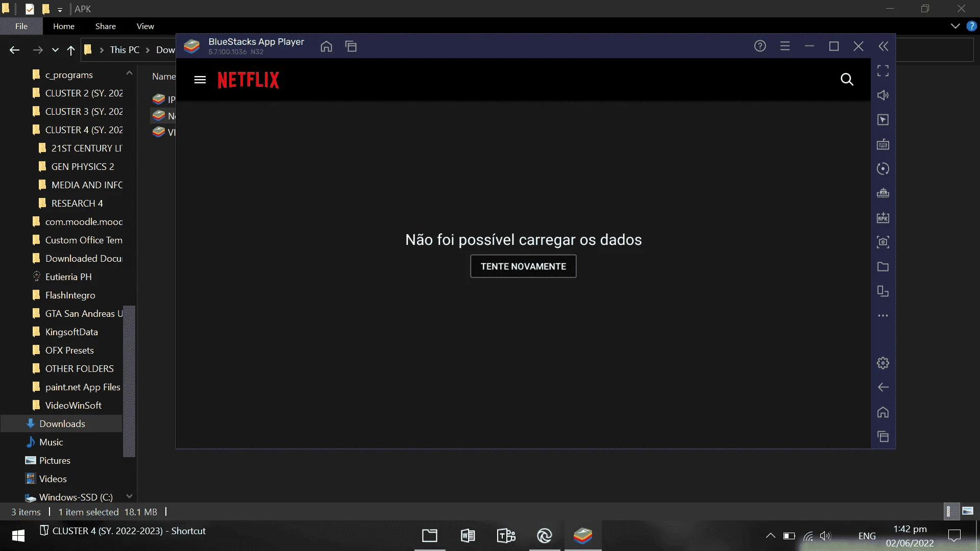The width and height of the screenshot is (980, 551).
Task: Open Explorer help
Action: (972, 26)
